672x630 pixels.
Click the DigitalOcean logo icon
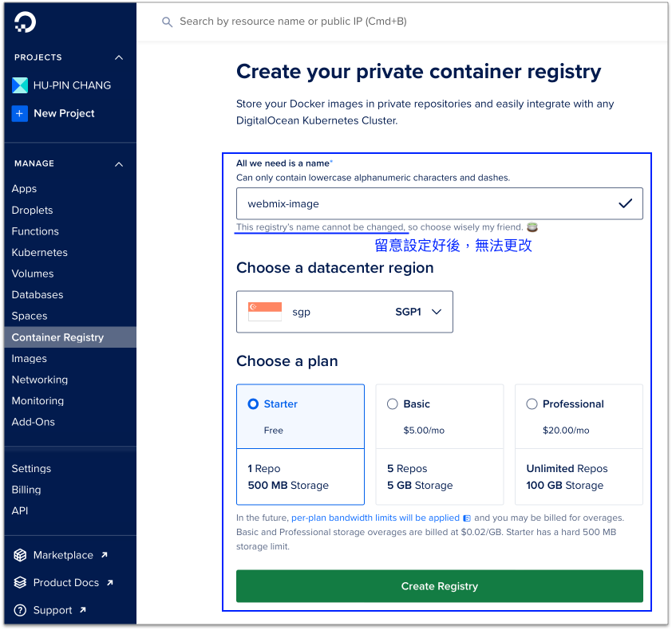coord(25,22)
